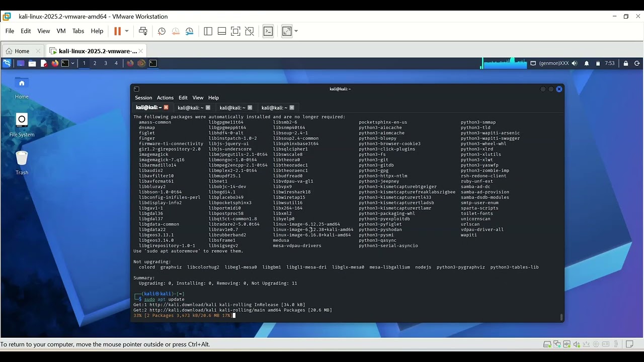This screenshot has height=362, width=644.
Task: Open the power options dropdown beside the pause button
Action: pos(127,31)
